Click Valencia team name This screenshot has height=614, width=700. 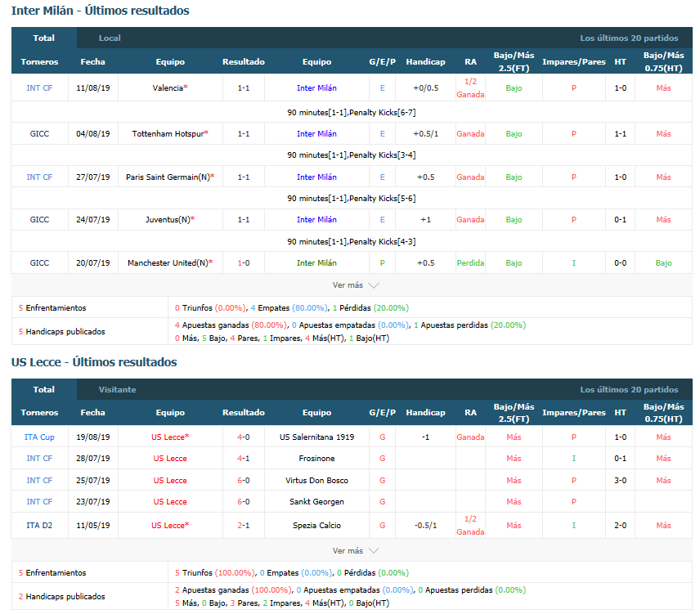point(169,88)
